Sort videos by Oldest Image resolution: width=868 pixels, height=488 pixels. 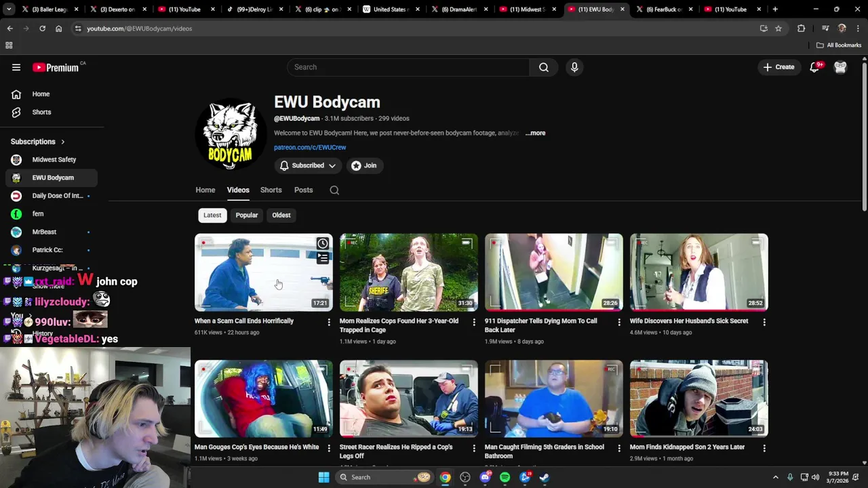click(281, 216)
